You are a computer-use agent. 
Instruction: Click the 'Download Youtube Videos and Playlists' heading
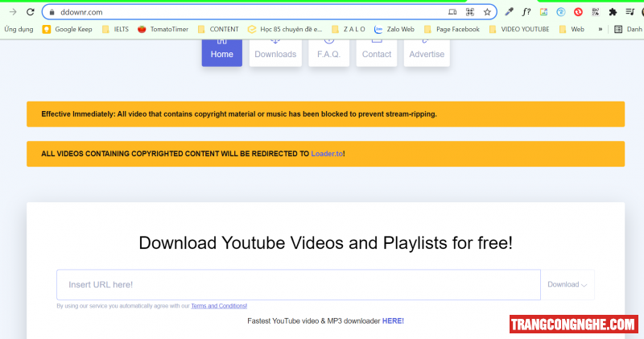(x=326, y=243)
